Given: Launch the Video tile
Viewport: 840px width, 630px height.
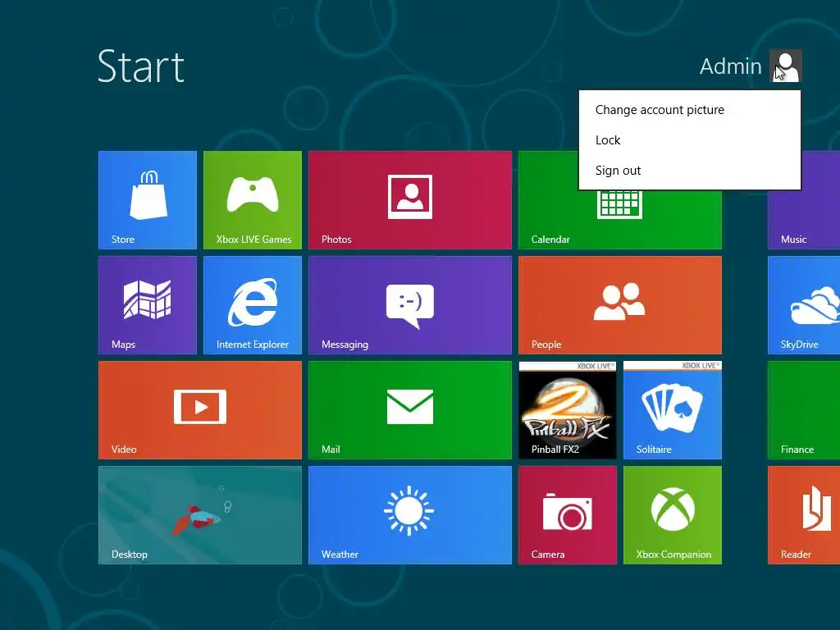Looking at the screenshot, I should pos(200,410).
